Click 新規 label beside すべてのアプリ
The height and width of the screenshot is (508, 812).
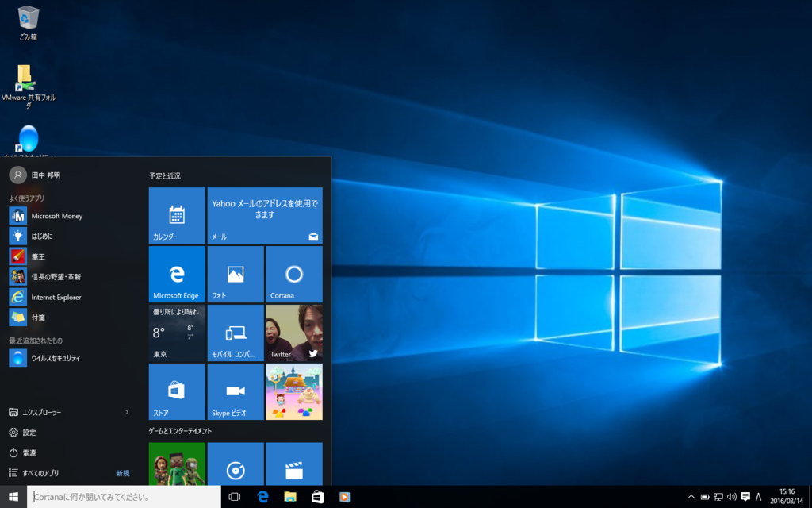[x=123, y=473]
